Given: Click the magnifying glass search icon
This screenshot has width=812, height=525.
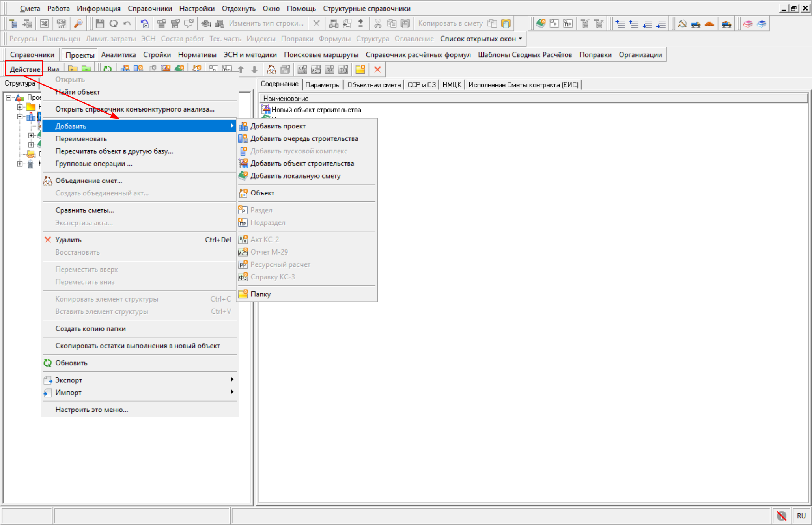Looking at the screenshot, I should click(78, 24).
